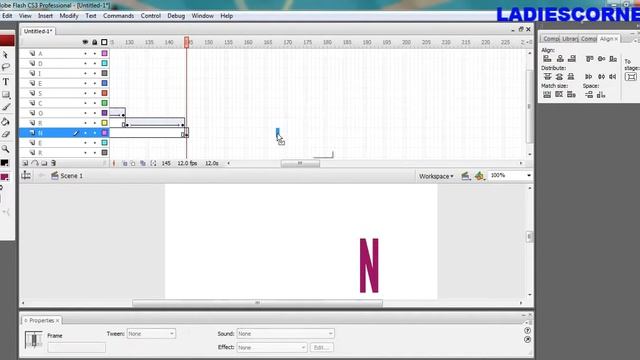This screenshot has width=640, height=360.
Task: Click the Edit sound effect button
Action: point(322,347)
